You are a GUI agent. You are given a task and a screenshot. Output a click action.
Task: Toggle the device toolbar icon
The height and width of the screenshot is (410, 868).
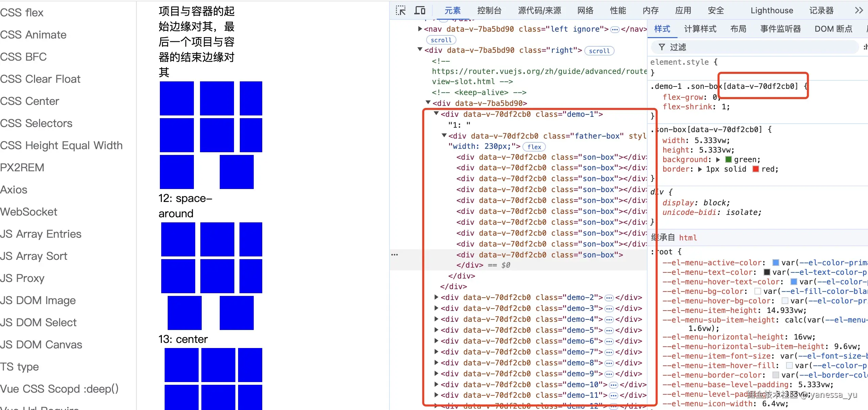coord(420,11)
